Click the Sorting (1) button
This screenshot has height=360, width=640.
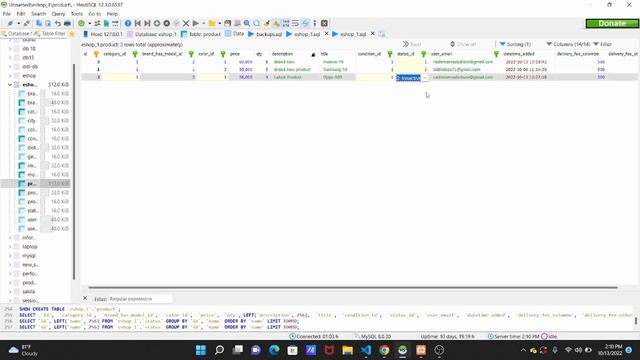[x=515, y=44]
